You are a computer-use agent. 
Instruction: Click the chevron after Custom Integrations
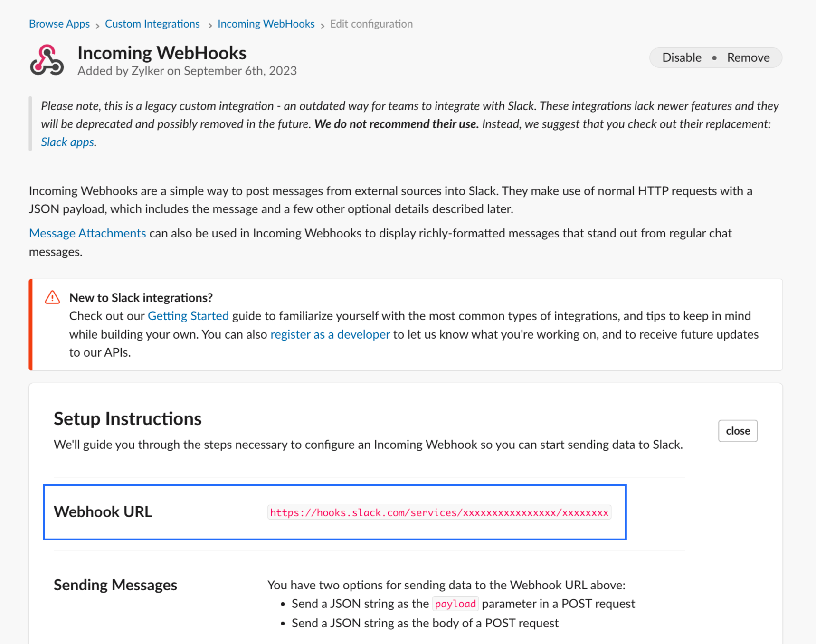[209, 24]
